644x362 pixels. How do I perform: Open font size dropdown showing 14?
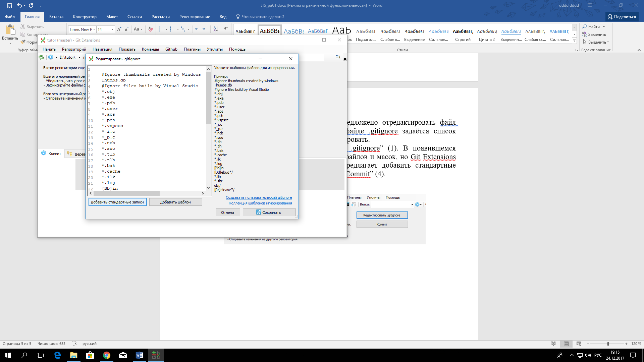(x=112, y=29)
